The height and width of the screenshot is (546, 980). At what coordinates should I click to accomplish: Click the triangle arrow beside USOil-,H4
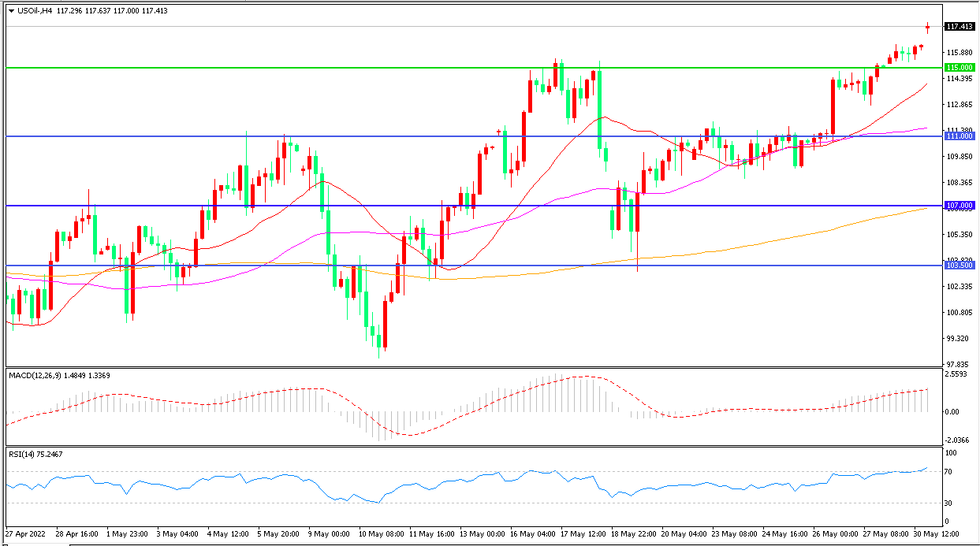point(12,11)
